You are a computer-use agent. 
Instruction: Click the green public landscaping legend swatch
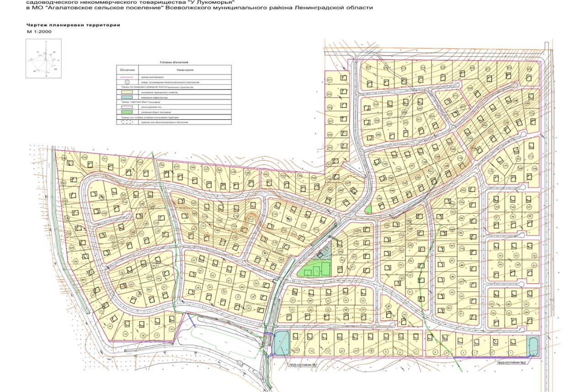pyautogui.click(x=127, y=112)
